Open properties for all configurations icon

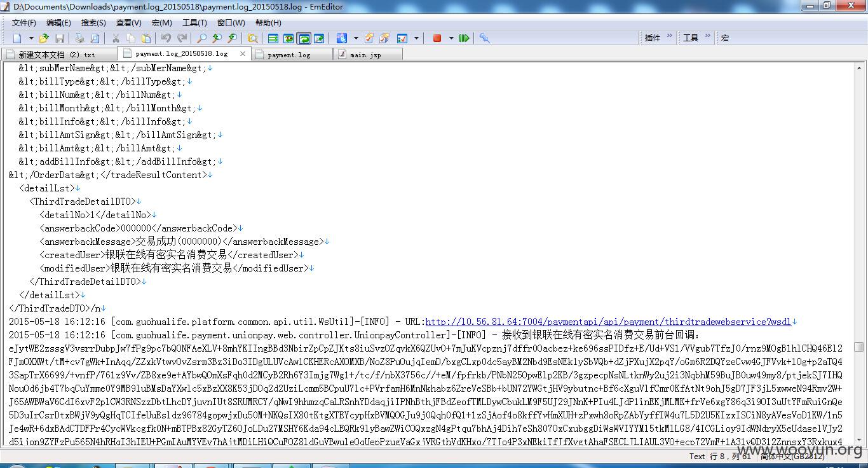click(384, 38)
